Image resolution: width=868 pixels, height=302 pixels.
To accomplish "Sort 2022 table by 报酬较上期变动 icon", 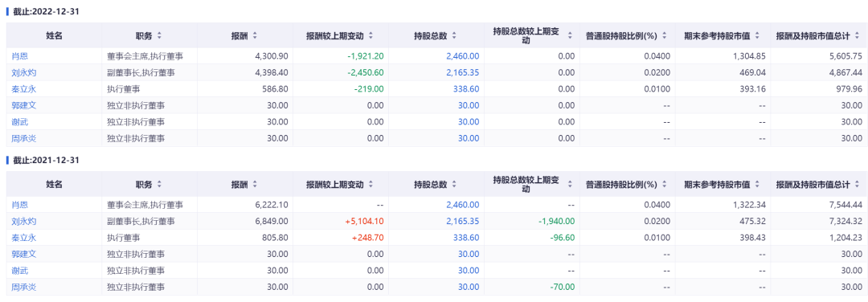I will (x=371, y=35).
